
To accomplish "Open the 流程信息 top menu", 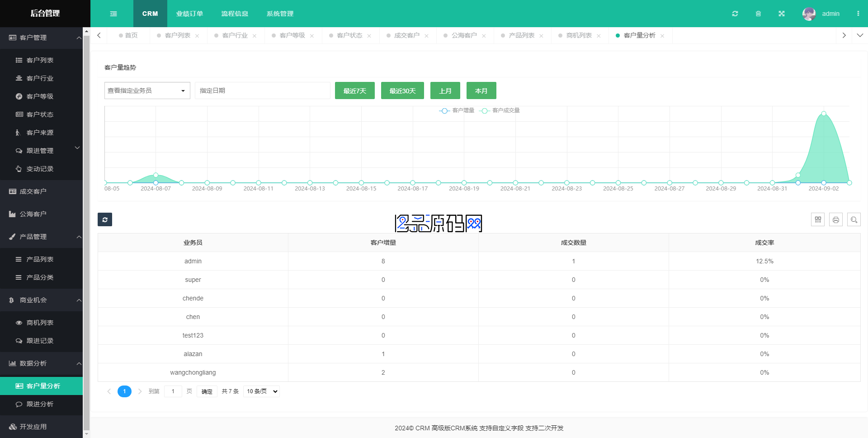I will click(x=235, y=14).
